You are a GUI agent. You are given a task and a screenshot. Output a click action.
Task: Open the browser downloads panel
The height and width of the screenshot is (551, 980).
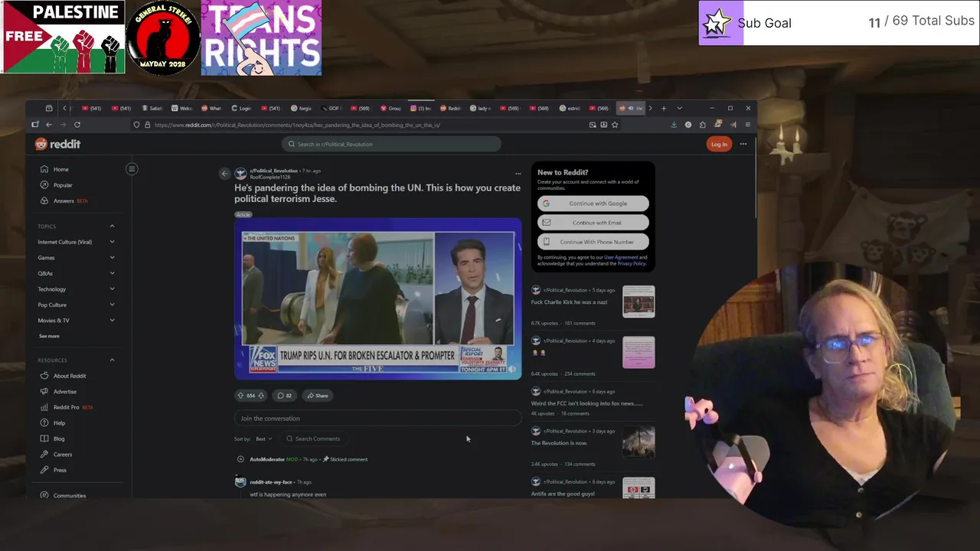point(674,125)
